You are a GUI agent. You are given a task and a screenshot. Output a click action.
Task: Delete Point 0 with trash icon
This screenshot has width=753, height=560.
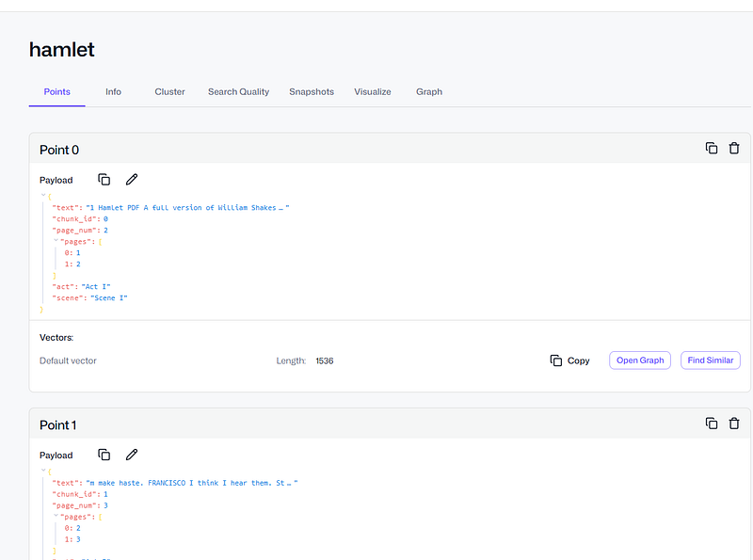pyautogui.click(x=734, y=149)
